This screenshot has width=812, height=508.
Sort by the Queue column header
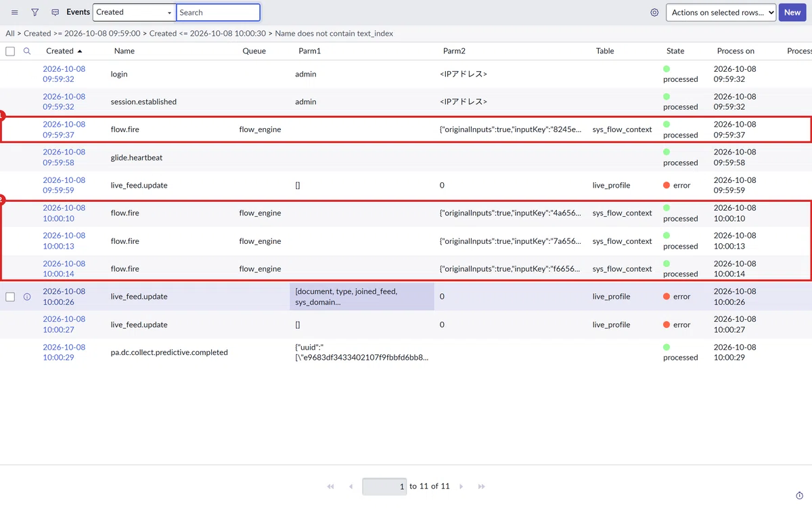(254, 51)
